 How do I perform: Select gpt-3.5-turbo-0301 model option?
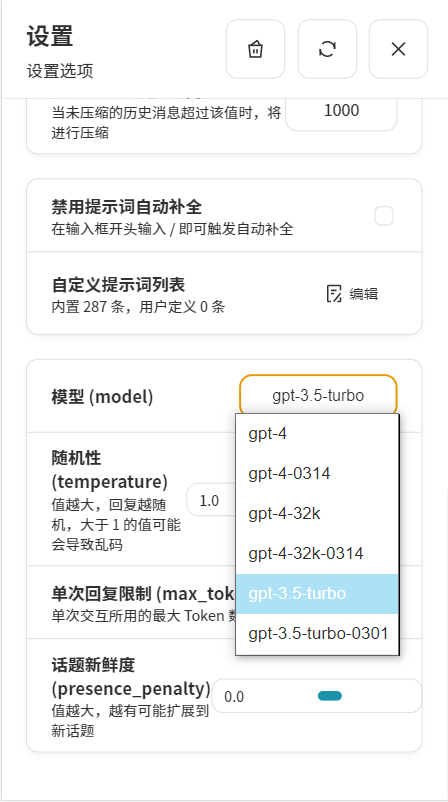(317, 634)
